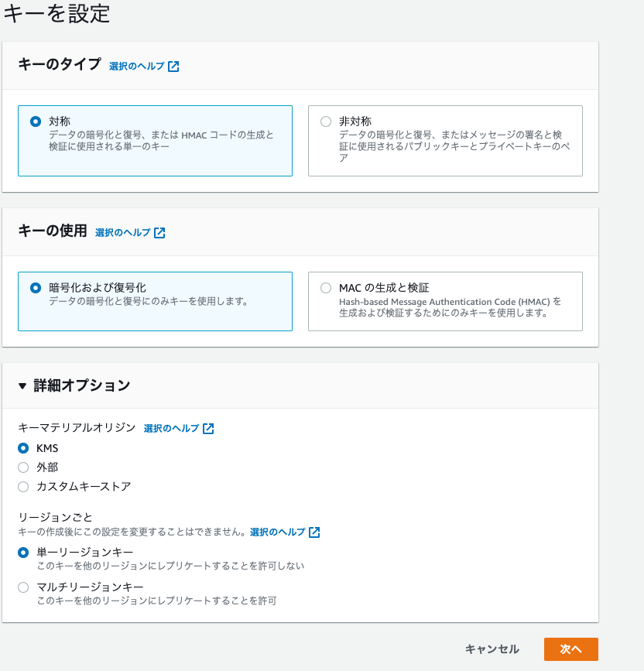Collapse the 詳細オプション section triangle

click(22, 385)
